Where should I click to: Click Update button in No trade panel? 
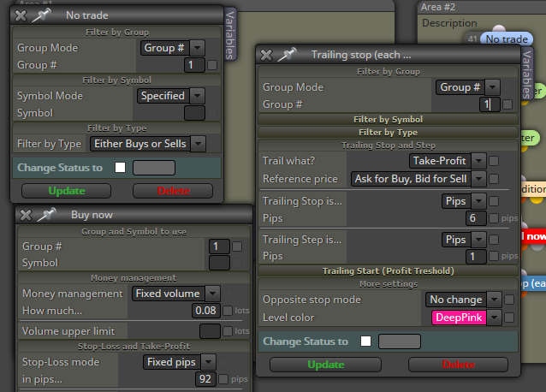pos(67,191)
